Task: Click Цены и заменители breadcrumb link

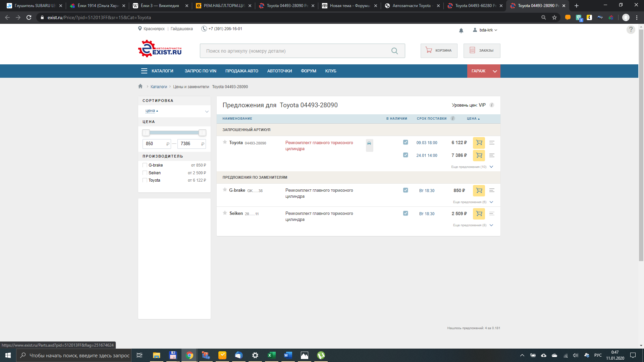Action: coord(191,87)
